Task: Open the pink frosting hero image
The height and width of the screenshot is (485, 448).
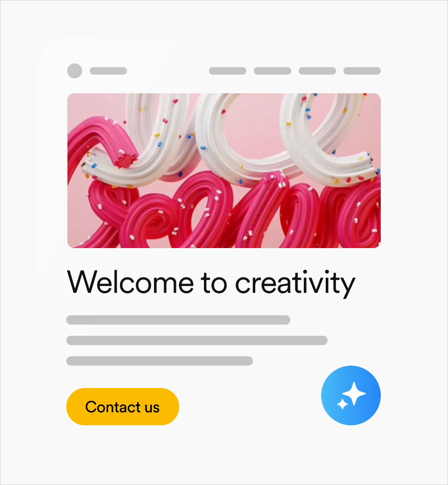Action: (224, 170)
